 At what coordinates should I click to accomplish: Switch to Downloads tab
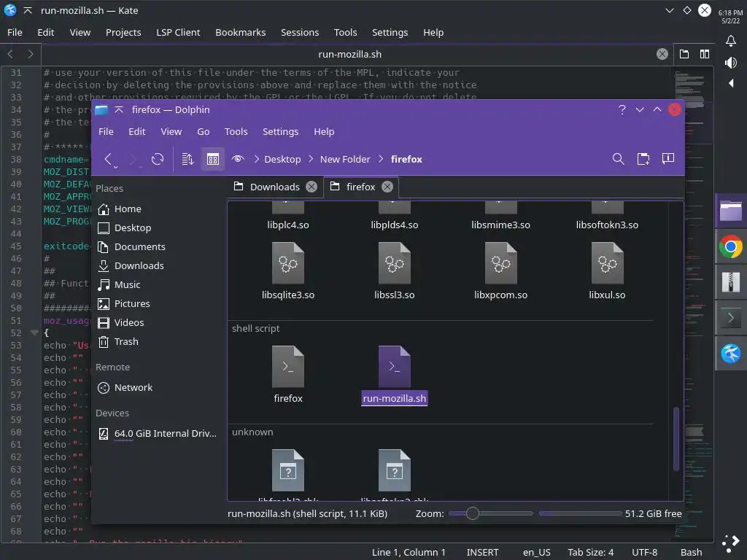click(x=275, y=187)
